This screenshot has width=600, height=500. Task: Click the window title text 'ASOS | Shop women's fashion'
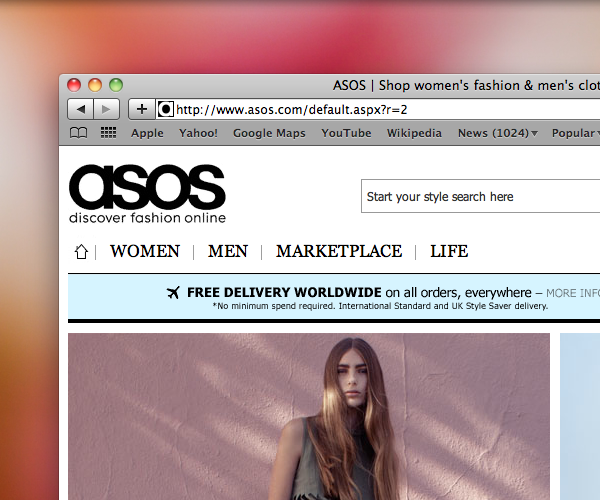466,85
